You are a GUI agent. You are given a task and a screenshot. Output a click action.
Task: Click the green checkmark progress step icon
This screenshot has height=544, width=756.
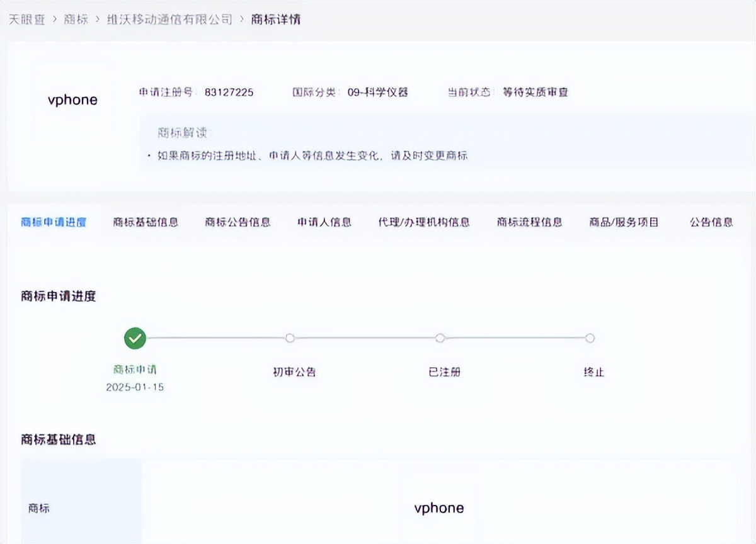pyautogui.click(x=135, y=338)
